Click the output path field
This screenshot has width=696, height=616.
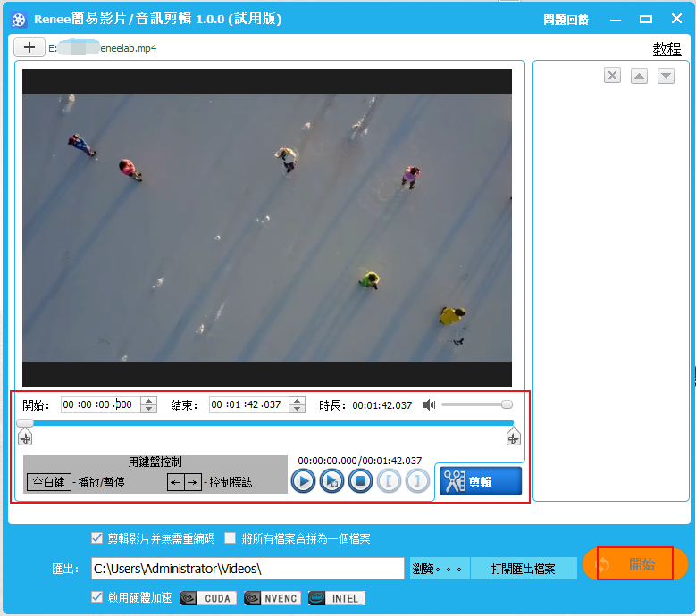tap(247, 569)
